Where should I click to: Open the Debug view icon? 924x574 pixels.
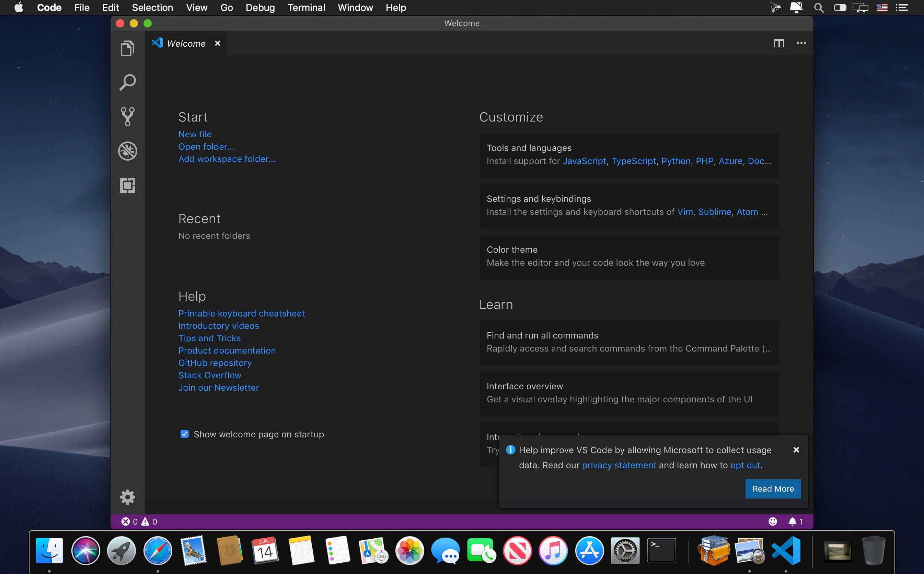point(127,151)
